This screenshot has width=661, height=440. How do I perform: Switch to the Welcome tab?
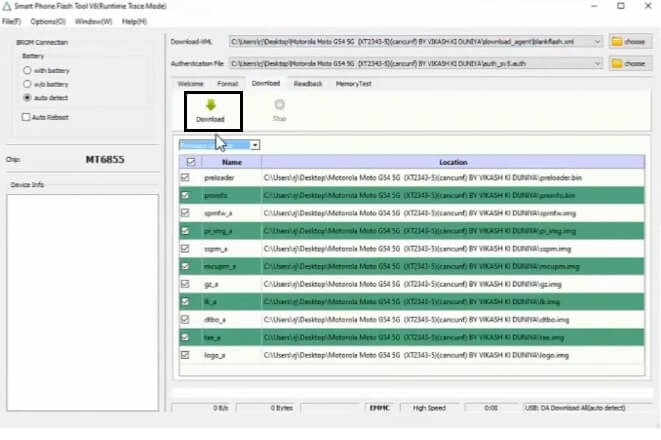coord(191,84)
